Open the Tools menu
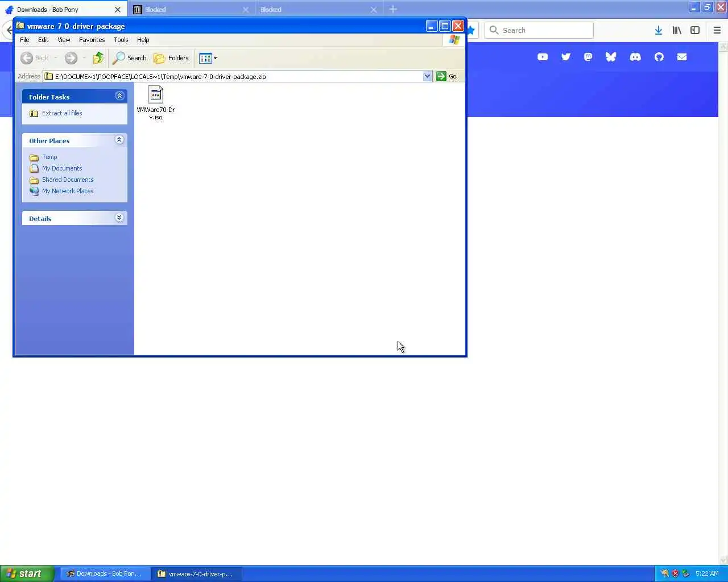Screen dimensions: 728x582 point(121,40)
